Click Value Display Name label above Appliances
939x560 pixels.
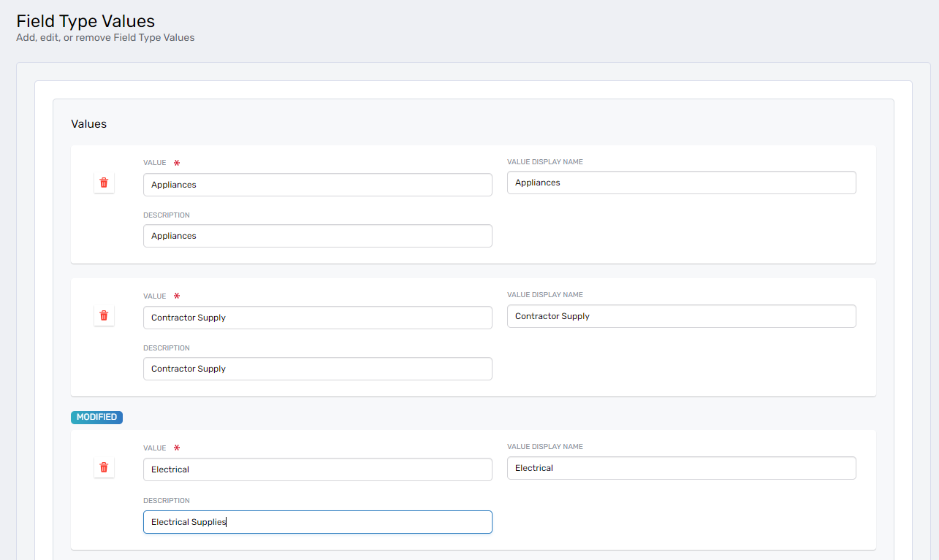click(544, 162)
